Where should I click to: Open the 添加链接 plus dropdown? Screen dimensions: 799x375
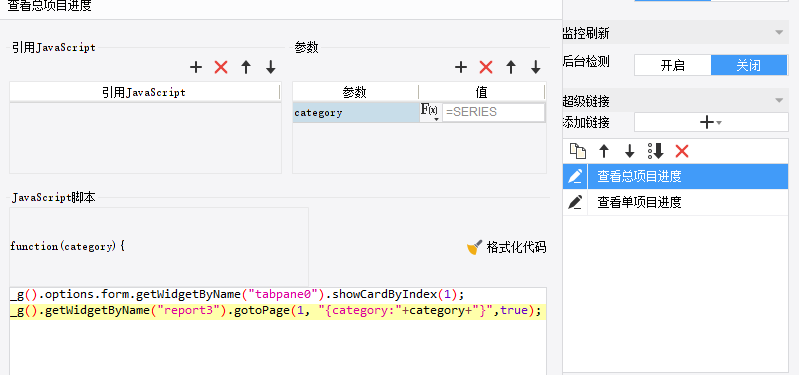click(711, 122)
